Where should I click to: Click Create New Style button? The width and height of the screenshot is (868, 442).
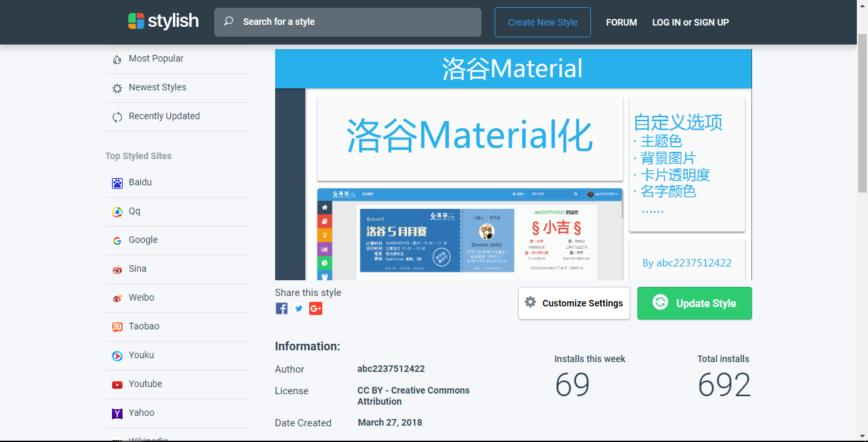point(542,22)
